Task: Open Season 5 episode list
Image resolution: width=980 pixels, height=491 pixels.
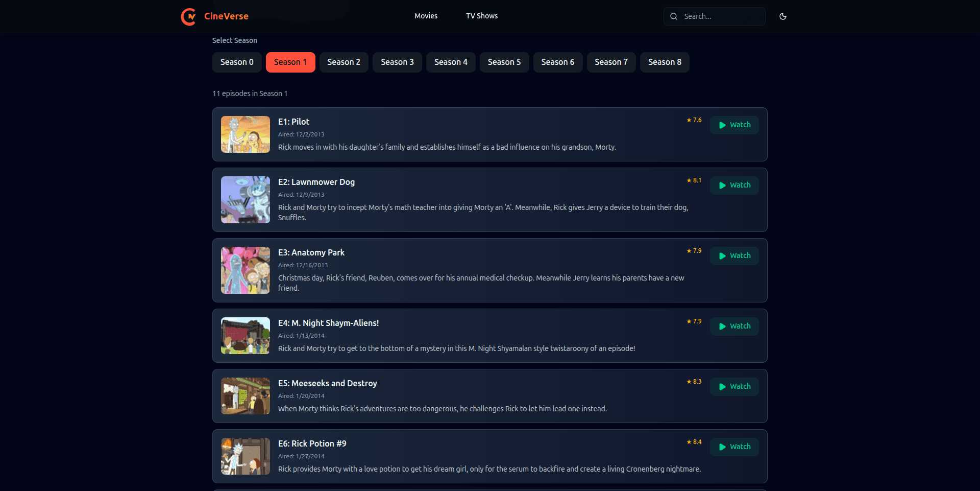Action: point(504,62)
